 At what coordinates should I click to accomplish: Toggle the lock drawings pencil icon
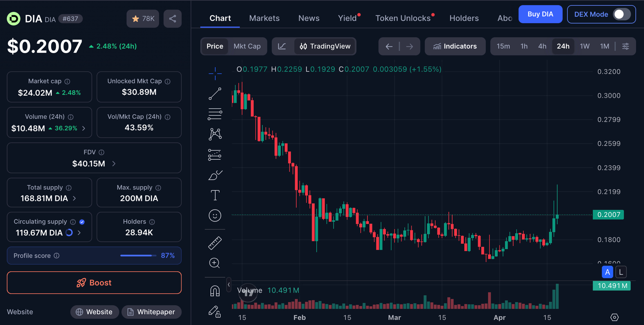[x=215, y=312]
